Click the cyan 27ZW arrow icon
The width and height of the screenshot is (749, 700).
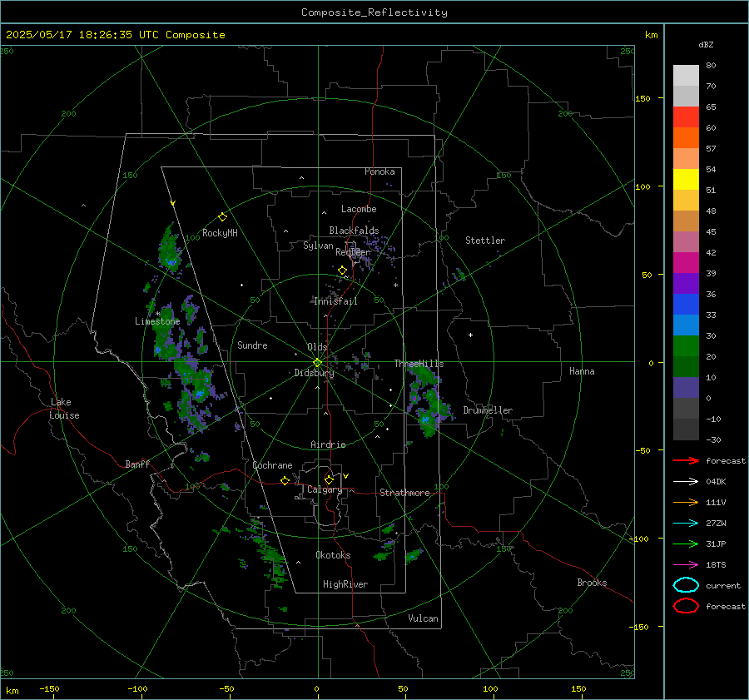686,524
